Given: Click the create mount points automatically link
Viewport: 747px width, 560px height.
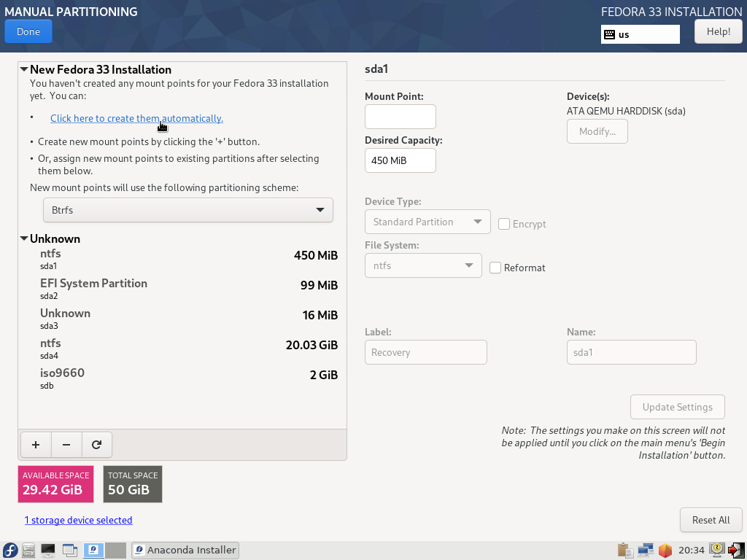Looking at the screenshot, I should coord(136,118).
